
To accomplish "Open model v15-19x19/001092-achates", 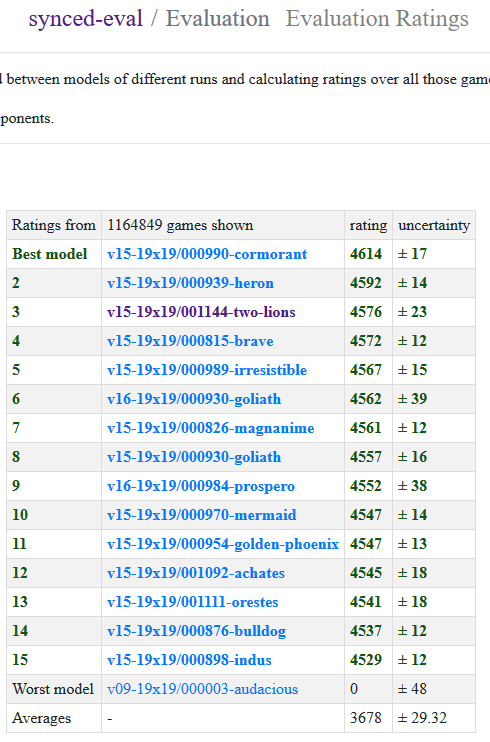I will pos(196,573).
